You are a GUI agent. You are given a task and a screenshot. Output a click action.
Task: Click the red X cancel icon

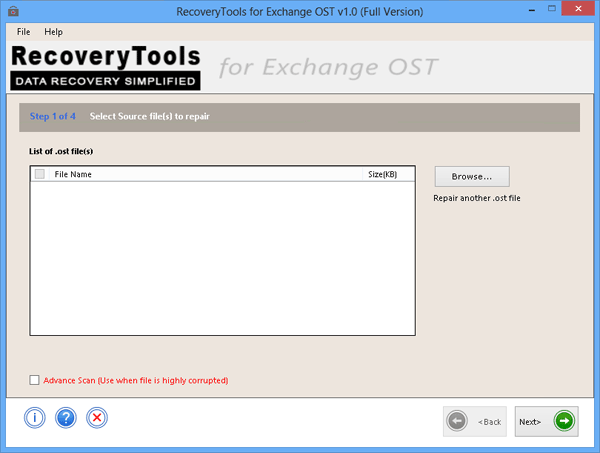[97, 418]
